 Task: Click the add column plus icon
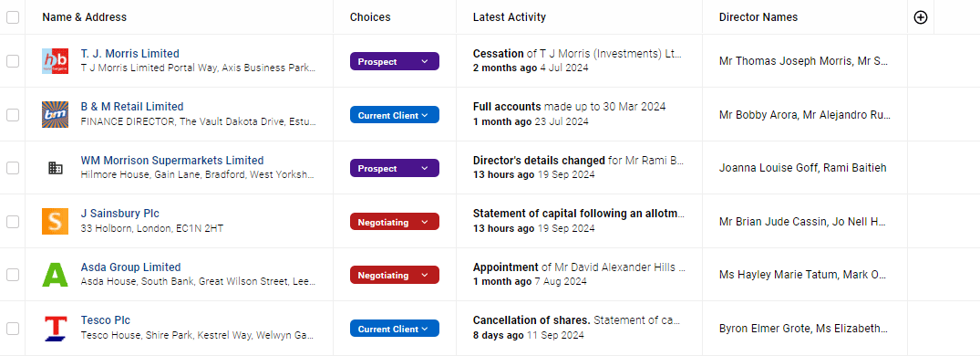pos(920,17)
